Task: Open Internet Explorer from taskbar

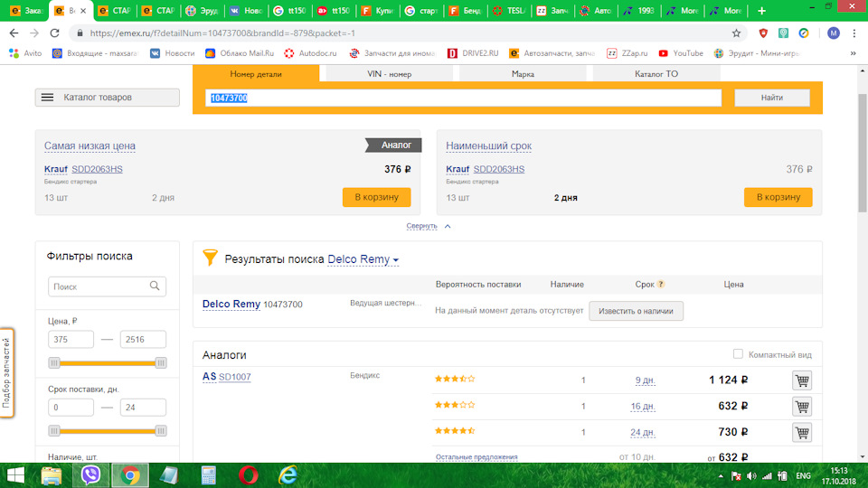Action: coord(288,475)
